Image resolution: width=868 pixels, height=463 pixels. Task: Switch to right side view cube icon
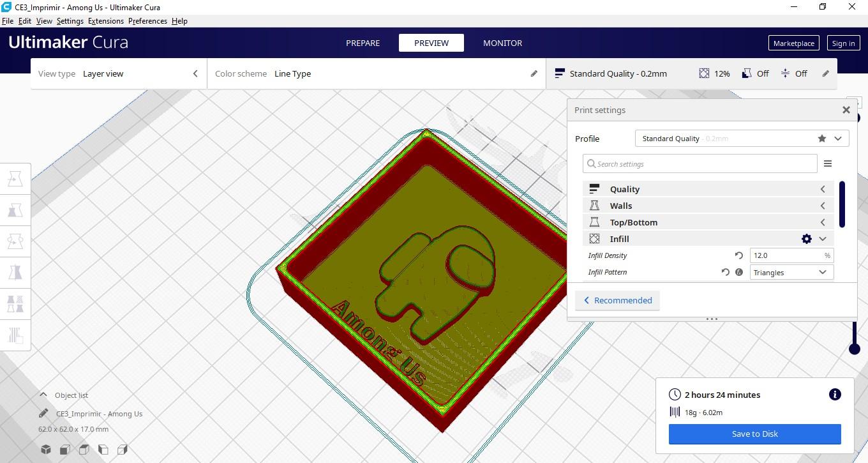[123, 450]
